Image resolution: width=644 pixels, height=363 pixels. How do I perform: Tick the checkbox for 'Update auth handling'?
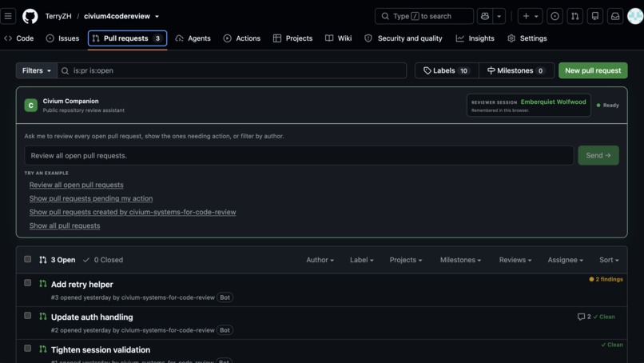tap(27, 316)
